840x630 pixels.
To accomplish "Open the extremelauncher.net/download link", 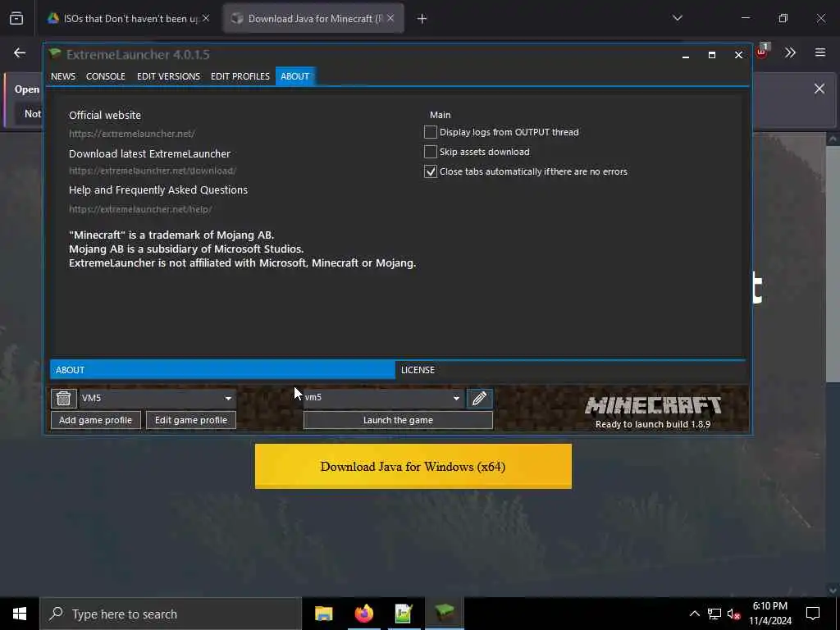I will [x=152, y=171].
